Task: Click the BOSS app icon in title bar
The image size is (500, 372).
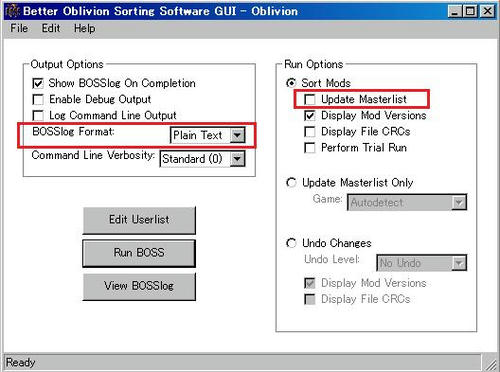Action: 13,11
